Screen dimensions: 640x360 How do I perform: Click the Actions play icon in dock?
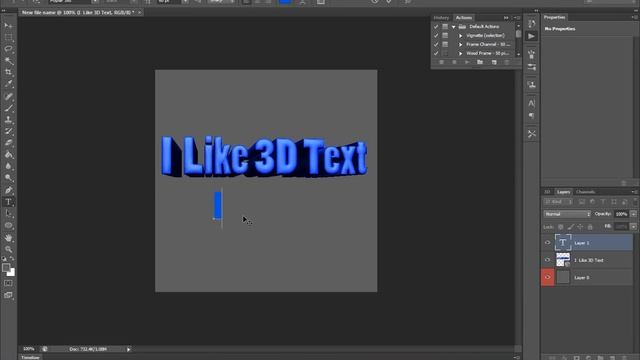pos(531,36)
